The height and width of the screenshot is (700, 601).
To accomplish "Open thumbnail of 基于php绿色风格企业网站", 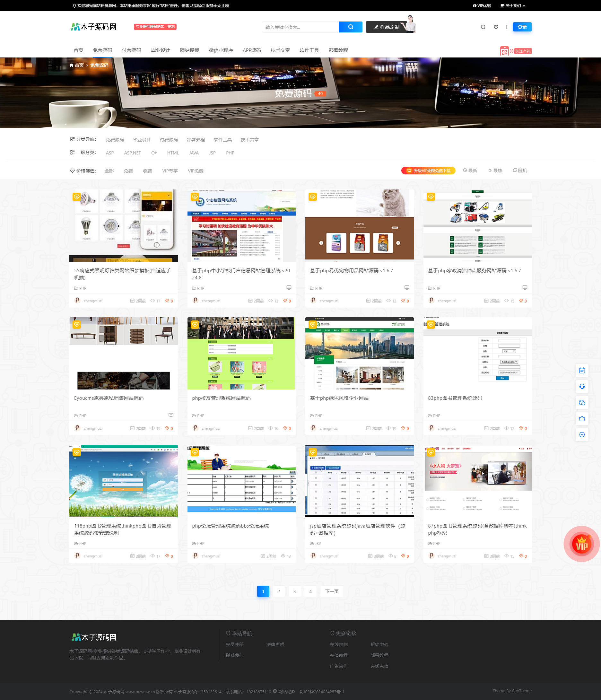I will (x=360, y=354).
